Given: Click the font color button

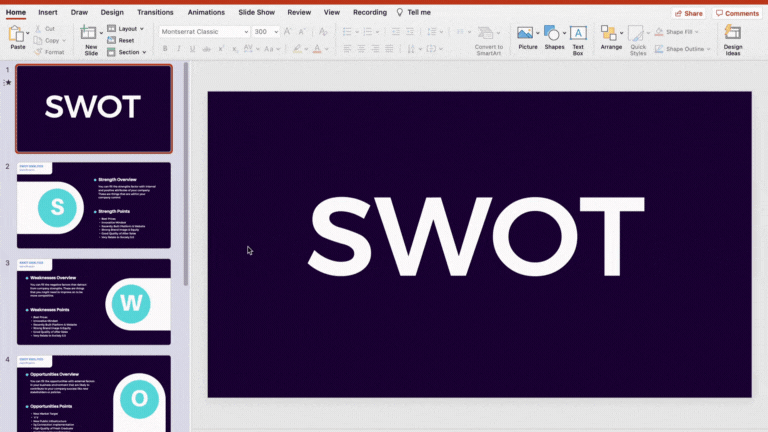Looking at the screenshot, I should click(317, 49).
